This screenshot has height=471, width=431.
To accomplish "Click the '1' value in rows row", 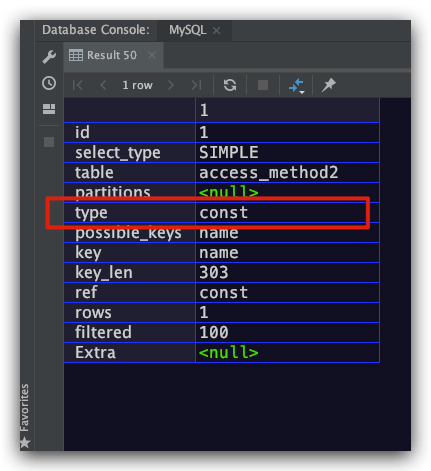I will coord(287,313).
